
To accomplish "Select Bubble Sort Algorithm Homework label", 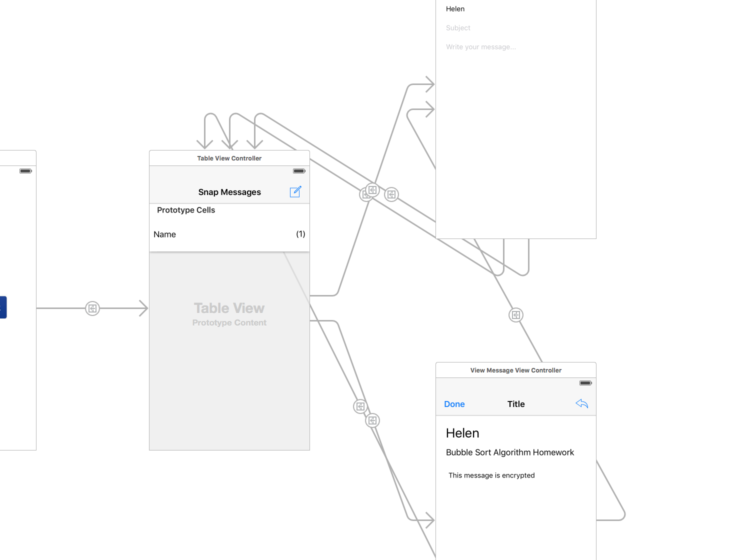I will [x=510, y=452].
